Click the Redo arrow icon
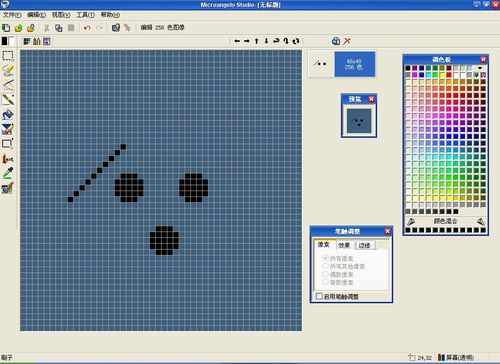The image size is (500, 364). (99, 28)
